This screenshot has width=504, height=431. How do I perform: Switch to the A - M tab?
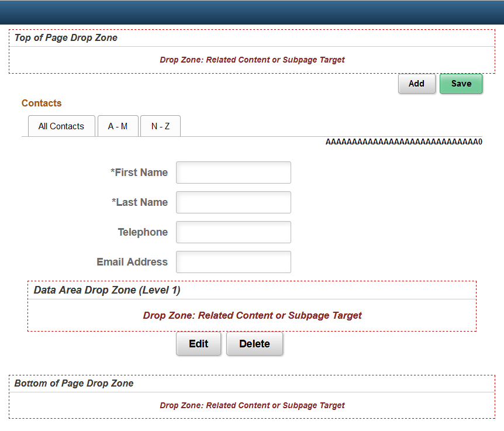pos(118,126)
